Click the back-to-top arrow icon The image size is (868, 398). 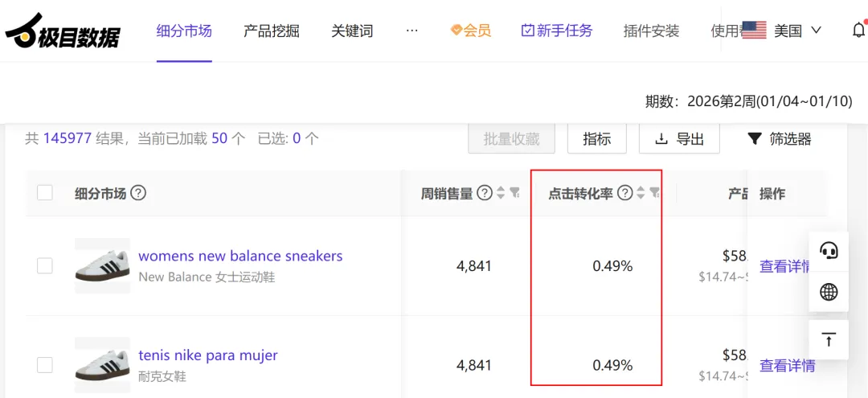[x=829, y=339]
